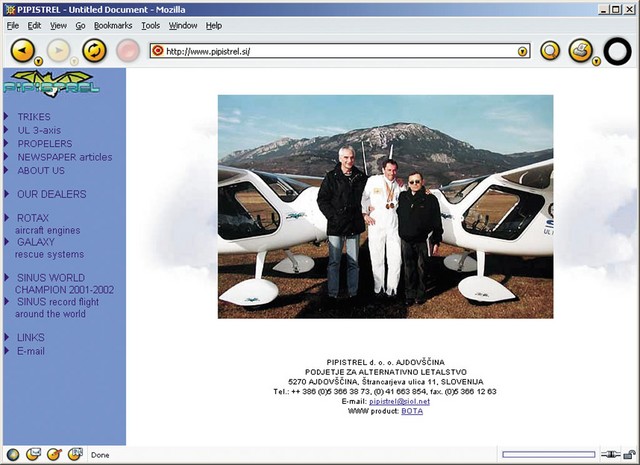Open the Navigator globe icon in status bar
The width and height of the screenshot is (640, 465).
[13, 455]
